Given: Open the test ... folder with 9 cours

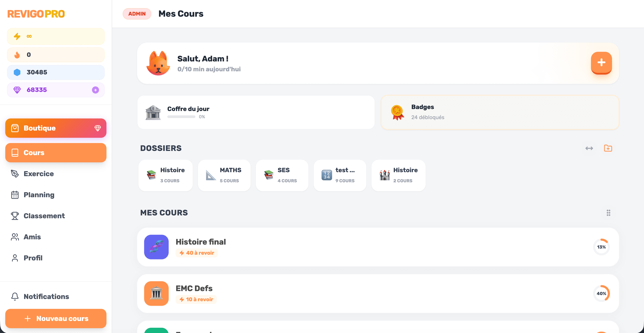Looking at the screenshot, I should click(x=340, y=175).
